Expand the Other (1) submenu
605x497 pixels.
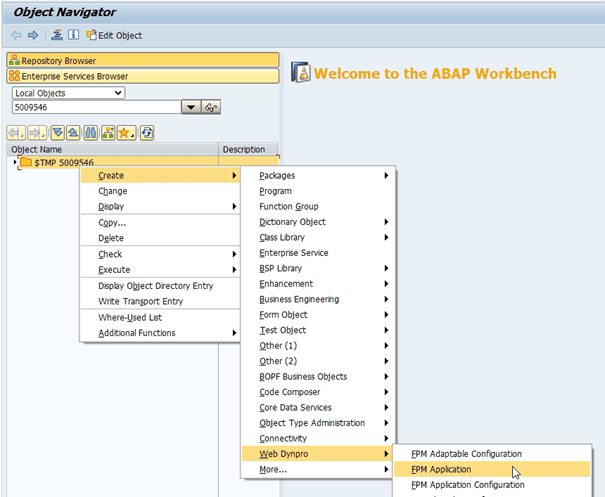point(318,346)
